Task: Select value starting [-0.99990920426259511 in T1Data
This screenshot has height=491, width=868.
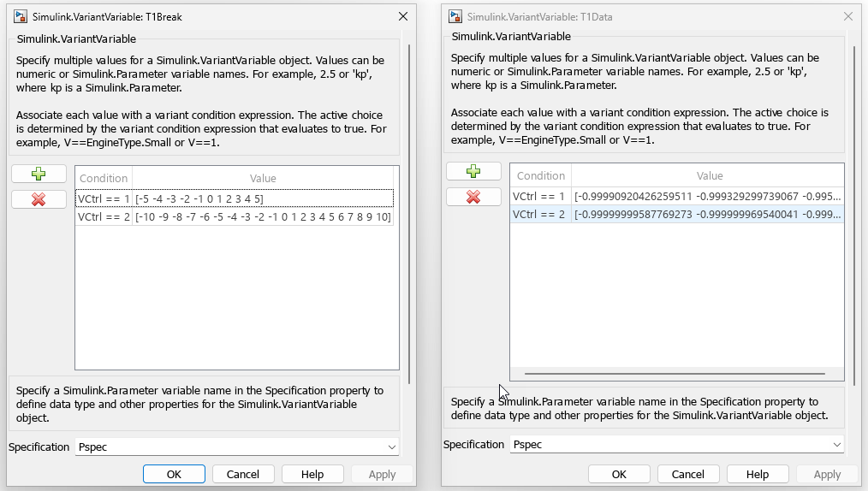Action: pos(707,196)
